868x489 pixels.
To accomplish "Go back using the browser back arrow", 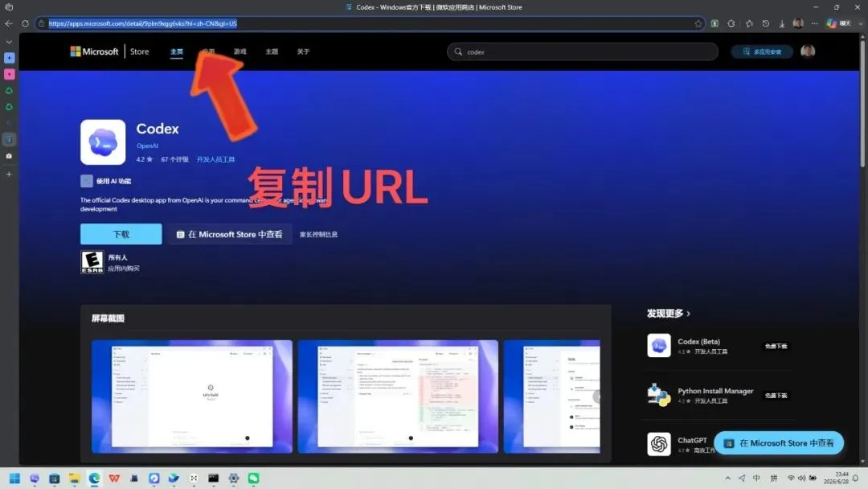I will (9, 23).
